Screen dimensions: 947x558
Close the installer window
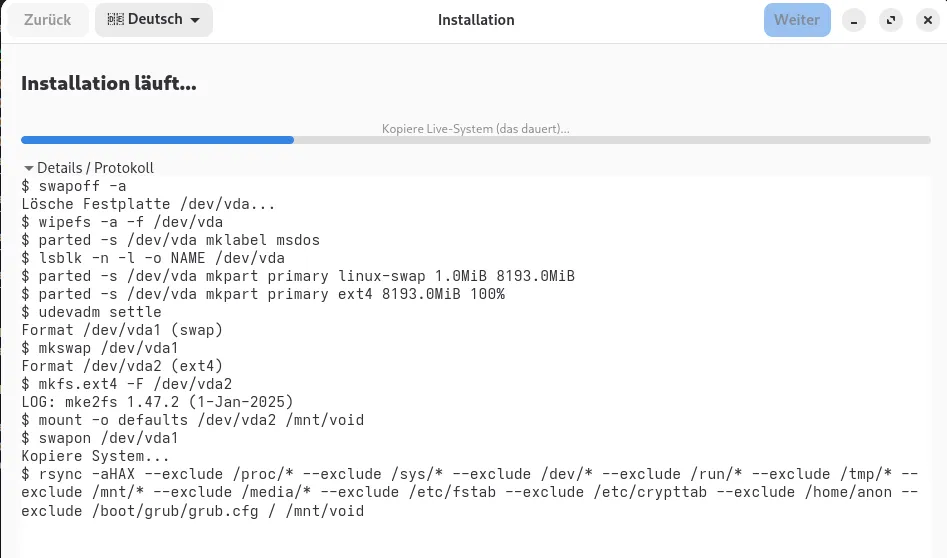[x=926, y=20]
